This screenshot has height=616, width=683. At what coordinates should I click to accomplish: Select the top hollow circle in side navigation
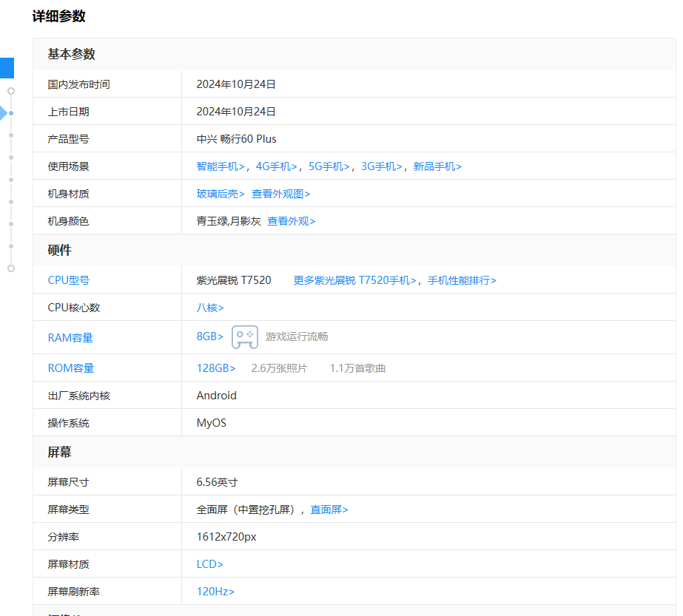[11, 91]
